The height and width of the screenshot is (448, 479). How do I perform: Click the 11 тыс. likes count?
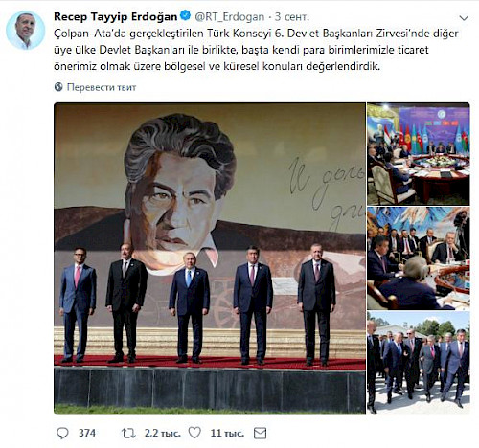click(227, 433)
